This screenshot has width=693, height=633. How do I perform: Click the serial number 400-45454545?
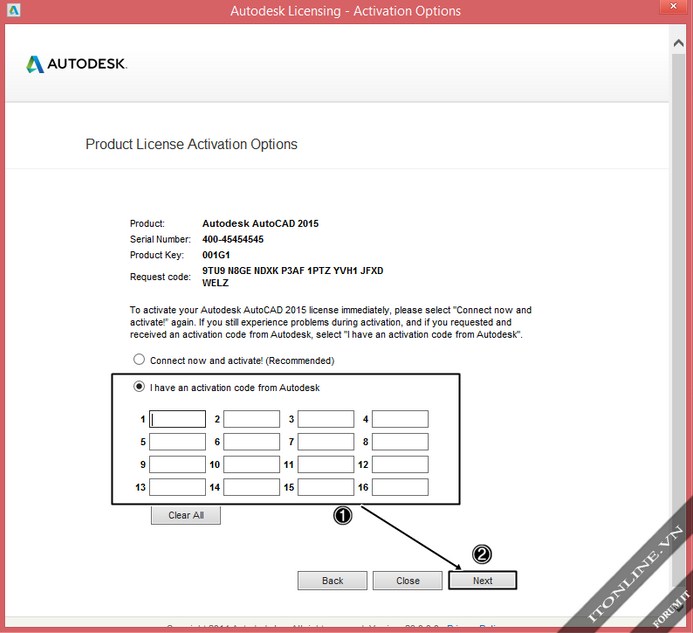click(233, 239)
